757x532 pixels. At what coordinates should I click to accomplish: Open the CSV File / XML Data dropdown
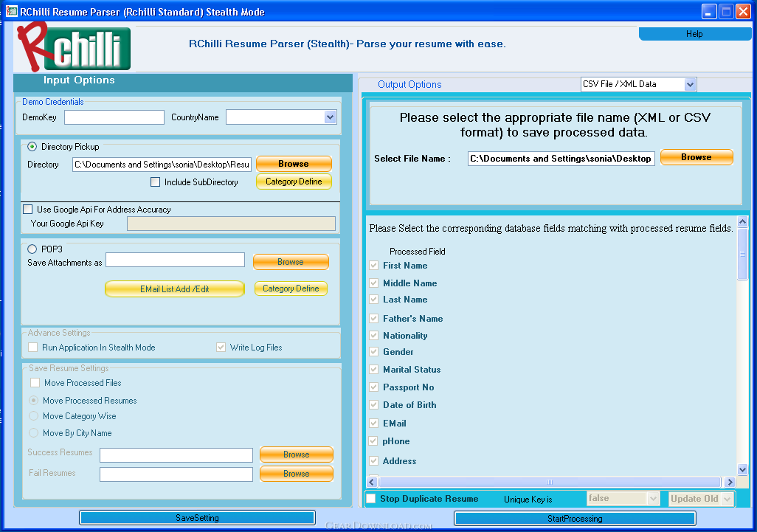coord(639,84)
